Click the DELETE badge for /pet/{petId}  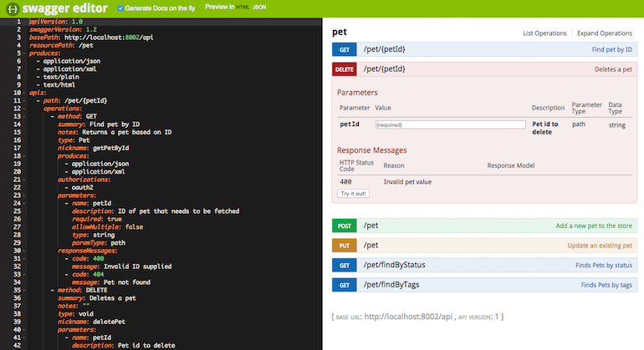click(x=345, y=69)
